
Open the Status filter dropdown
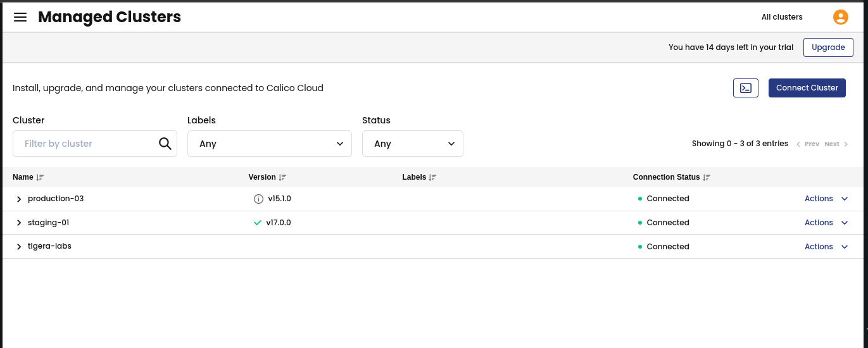click(x=412, y=144)
